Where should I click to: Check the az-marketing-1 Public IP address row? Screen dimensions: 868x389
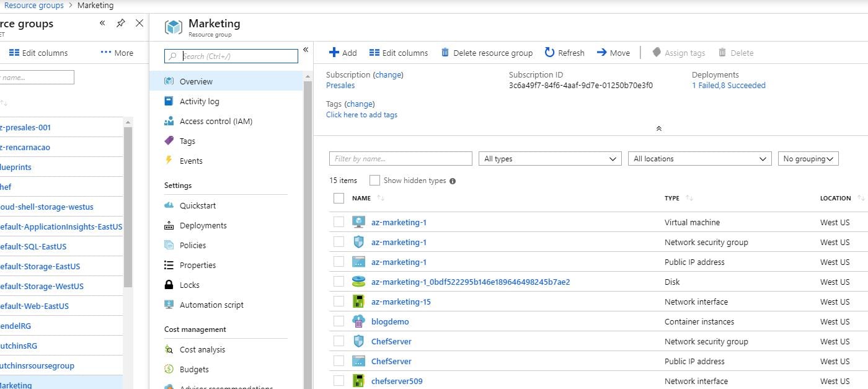[x=339, y=262]
